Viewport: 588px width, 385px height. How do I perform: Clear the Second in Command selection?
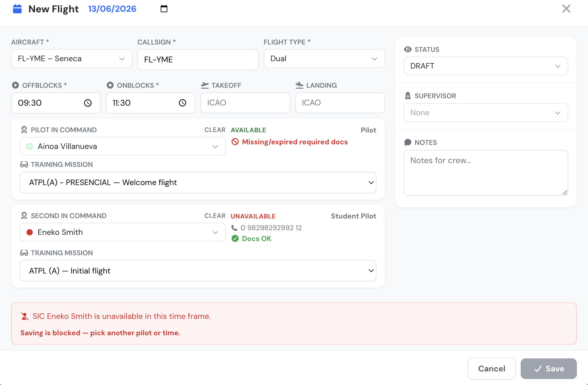[x=215, y=216]
